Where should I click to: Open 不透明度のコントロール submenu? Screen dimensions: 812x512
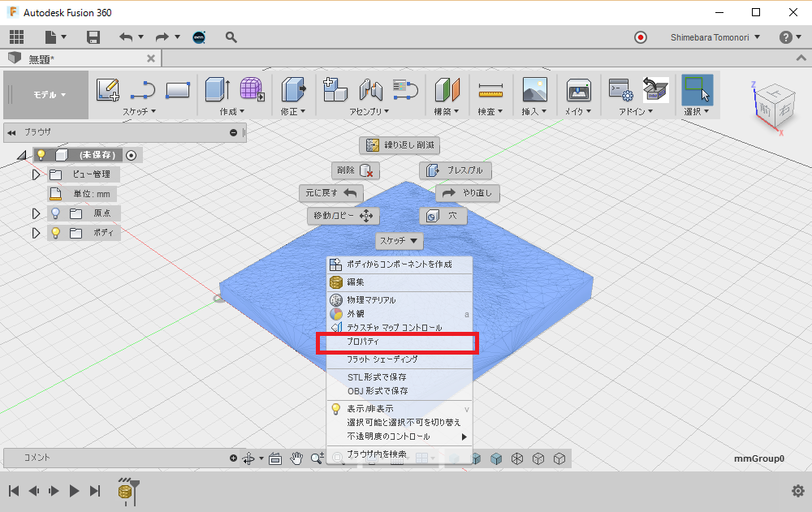point(400,437)
